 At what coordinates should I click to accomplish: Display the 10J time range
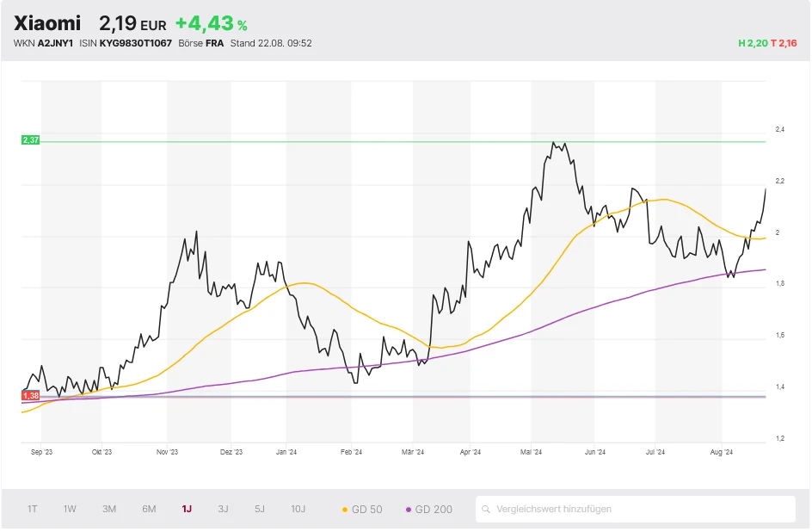click(298, 509)
